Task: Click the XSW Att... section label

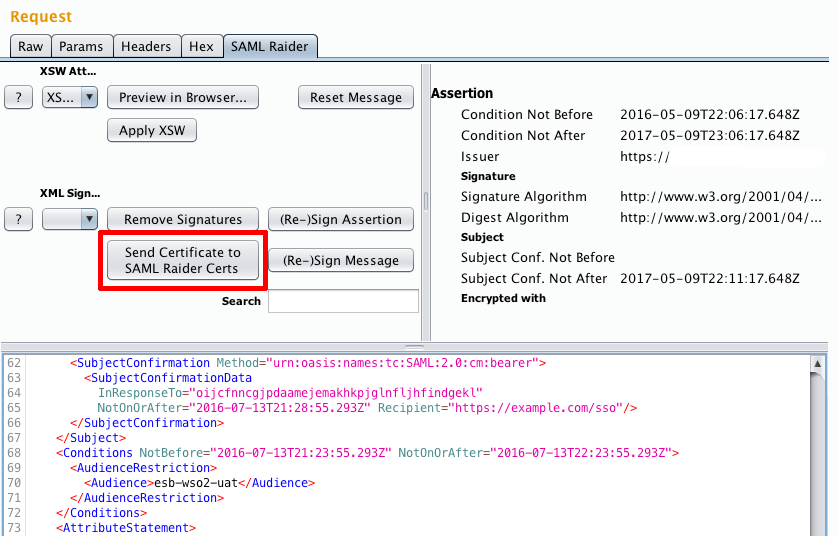Action: pyautogui.click(x=68, y=71)
